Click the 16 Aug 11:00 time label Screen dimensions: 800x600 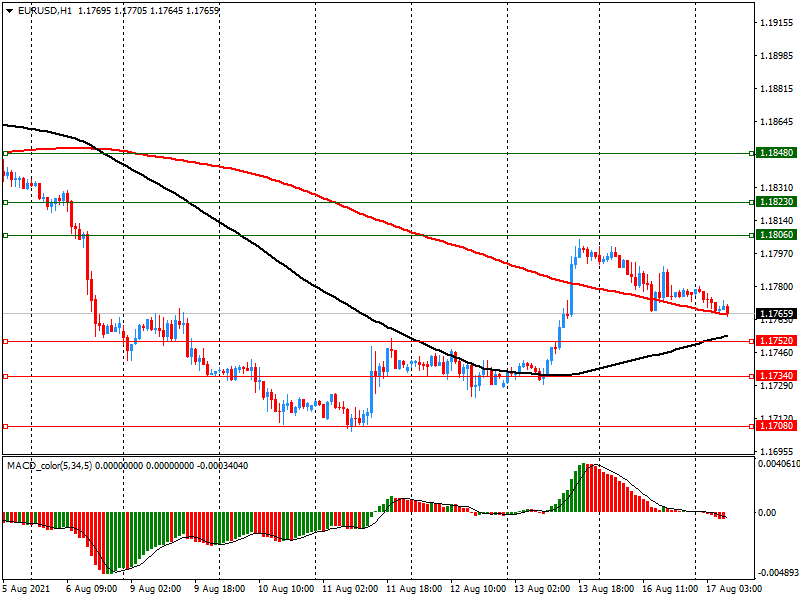click(670, 589)
